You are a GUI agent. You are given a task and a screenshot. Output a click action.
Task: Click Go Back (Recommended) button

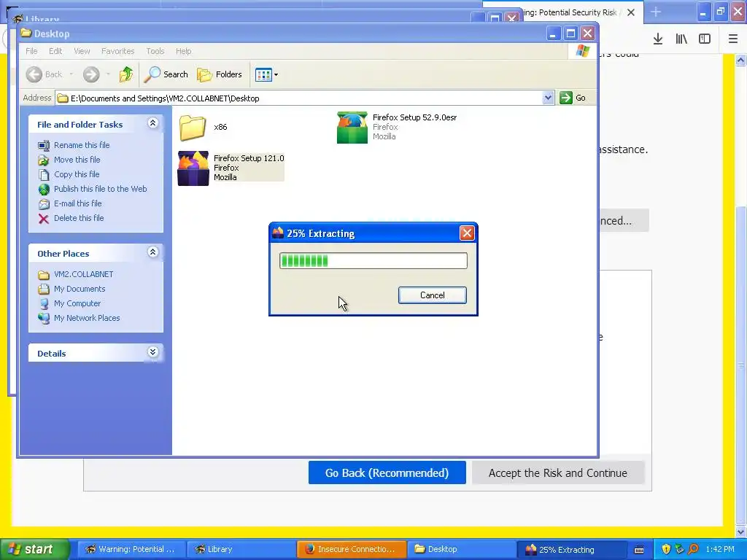387,472
